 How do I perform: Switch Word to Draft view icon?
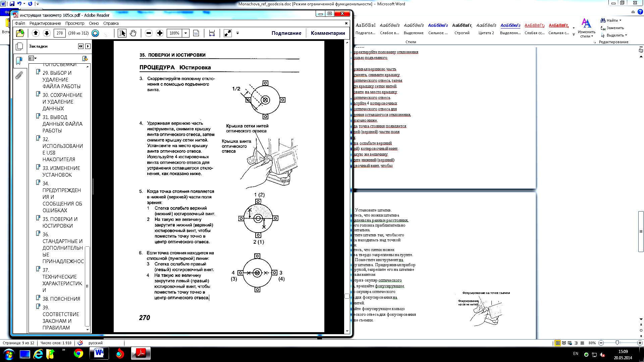click(x=582, y=343)
